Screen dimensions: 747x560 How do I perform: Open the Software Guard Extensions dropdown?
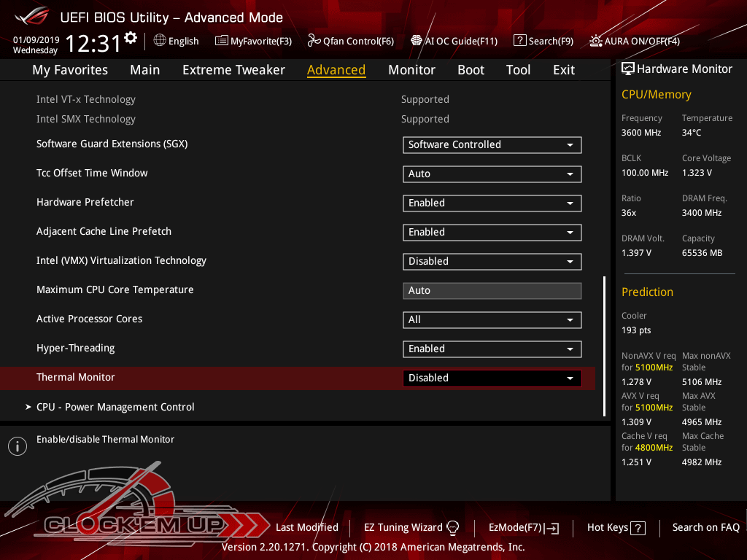click(x=492, y=145)
